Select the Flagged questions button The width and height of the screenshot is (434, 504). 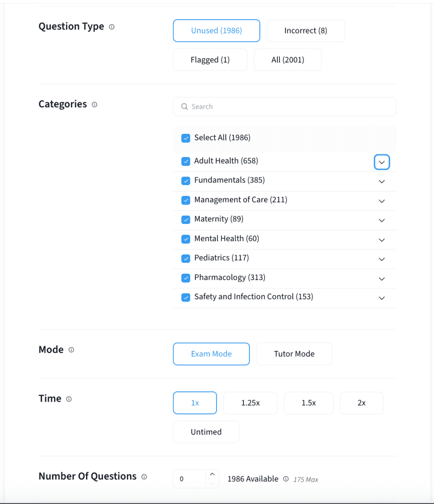tap(210, 60)
